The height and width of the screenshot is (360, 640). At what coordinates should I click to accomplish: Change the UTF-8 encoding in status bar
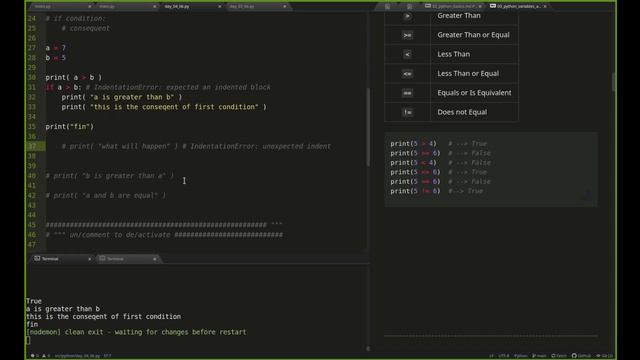coord(503,356)
